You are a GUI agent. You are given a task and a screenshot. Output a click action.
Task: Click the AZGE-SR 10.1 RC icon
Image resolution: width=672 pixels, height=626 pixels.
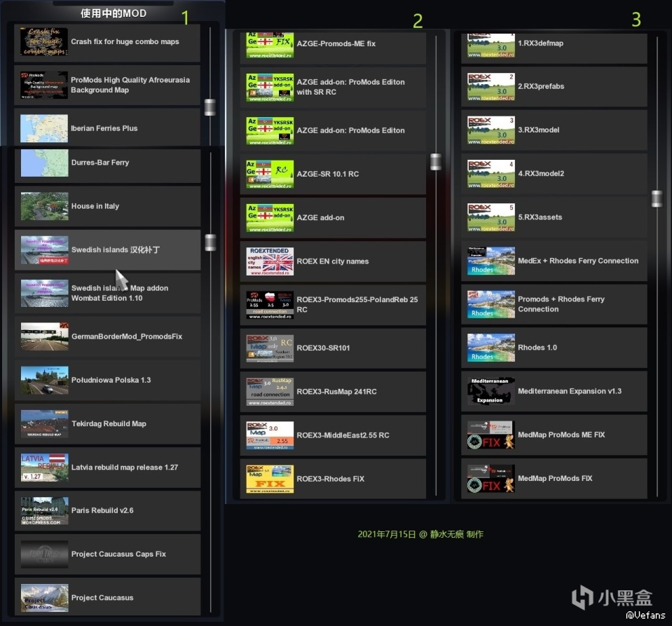coord(270,174)
